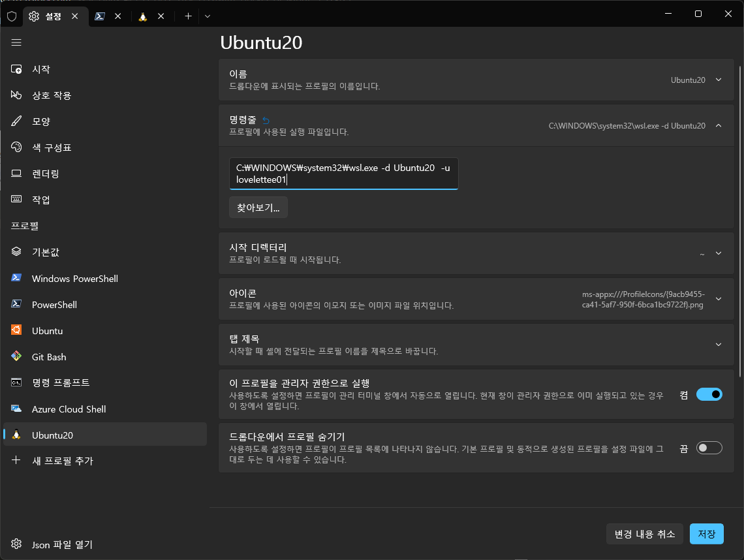
Task: Click the shield admin icon in title bar
Action: click(x=12, y=16)
